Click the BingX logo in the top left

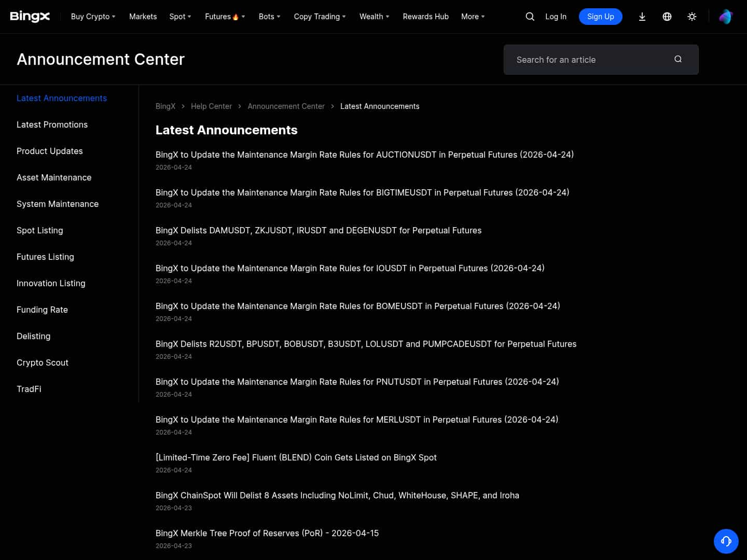coord(30,16)
